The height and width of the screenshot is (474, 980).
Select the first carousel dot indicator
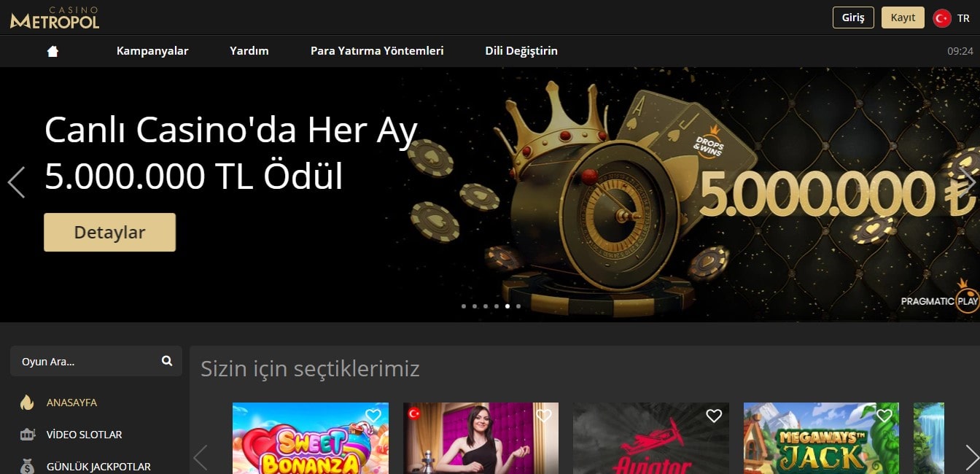(x=464, y=306)
